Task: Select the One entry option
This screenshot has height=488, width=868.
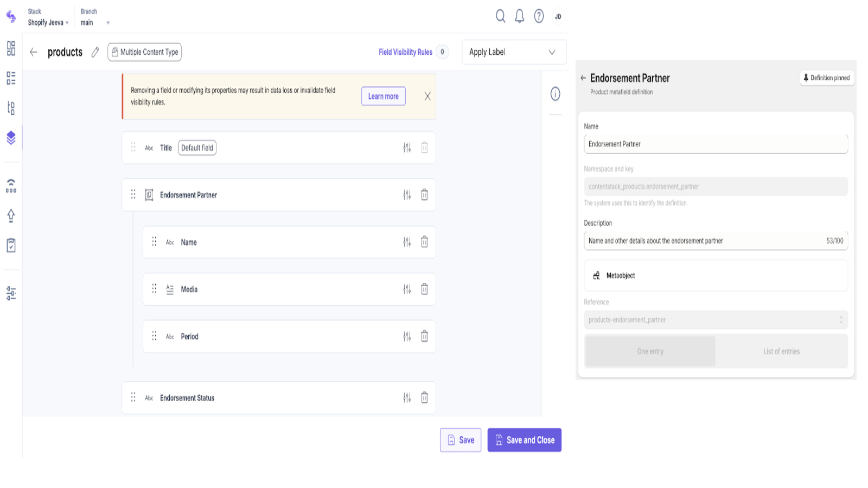Action: [x=650, y=351]
